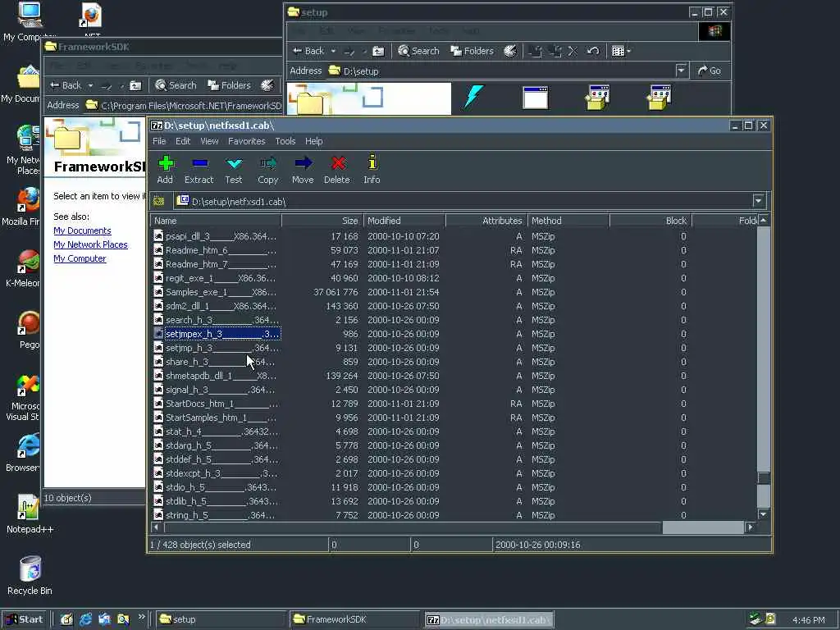This screenshot has width=840, height=630.
Task: Sort by the Block column header
Action: (x=651, y=221)
